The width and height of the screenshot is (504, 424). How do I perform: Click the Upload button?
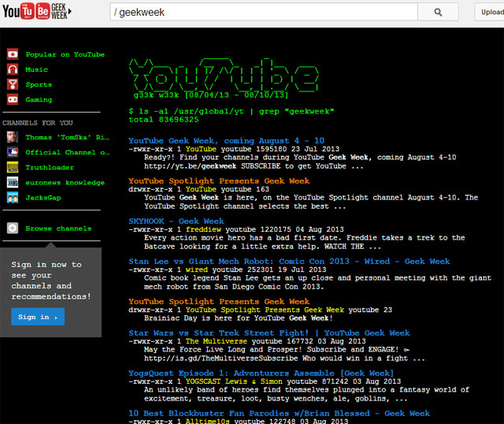(490, 13)
